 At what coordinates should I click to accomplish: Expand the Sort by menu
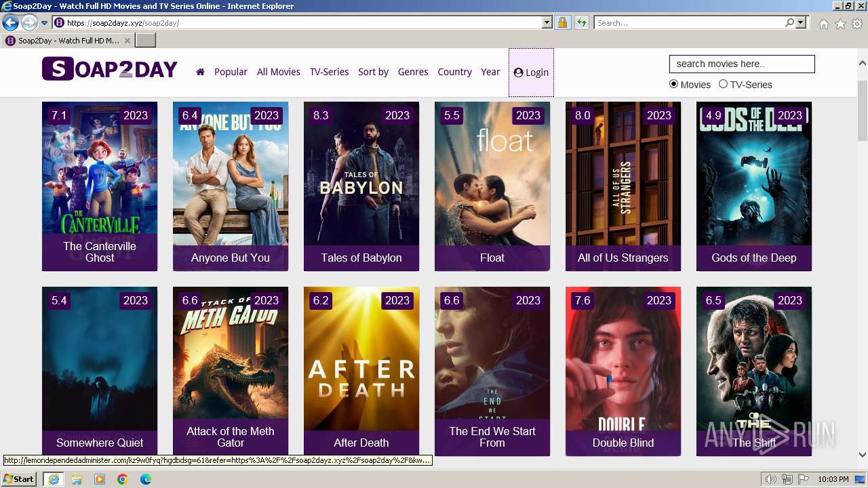[x=374, y=72]
